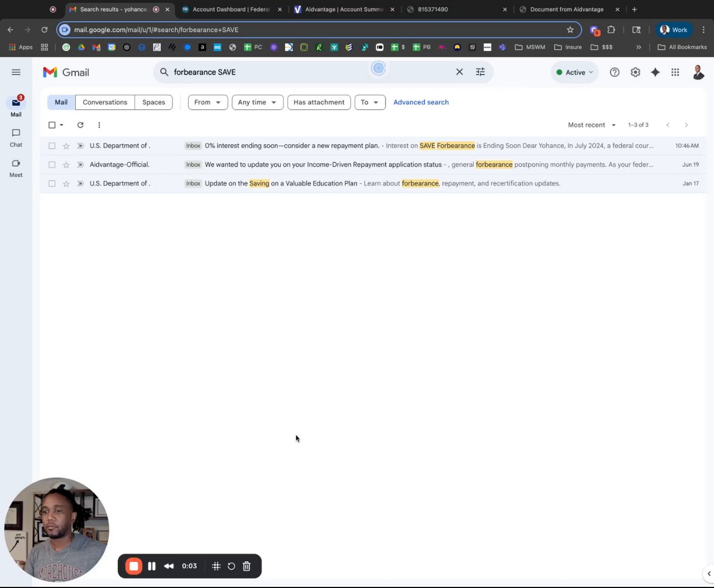Select checkbox for Jan 17 Department of Education email
Image resolution: width=714 pixels, height=588 pixels.
coord(52,183)
